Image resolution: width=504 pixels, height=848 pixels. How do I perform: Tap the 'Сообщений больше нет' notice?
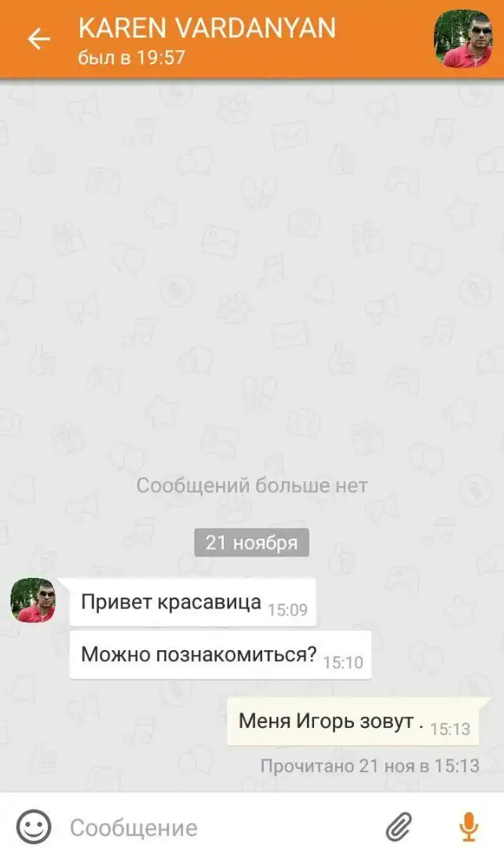252,485
